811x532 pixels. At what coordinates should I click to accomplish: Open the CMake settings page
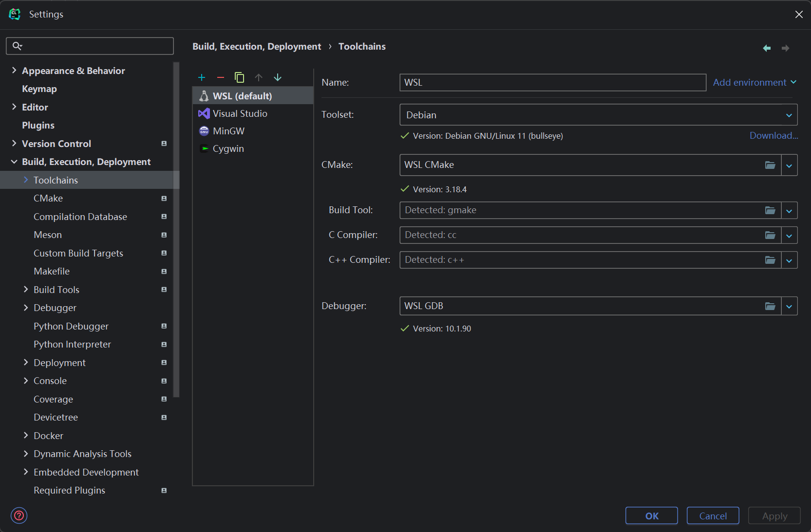click(48, 198)
